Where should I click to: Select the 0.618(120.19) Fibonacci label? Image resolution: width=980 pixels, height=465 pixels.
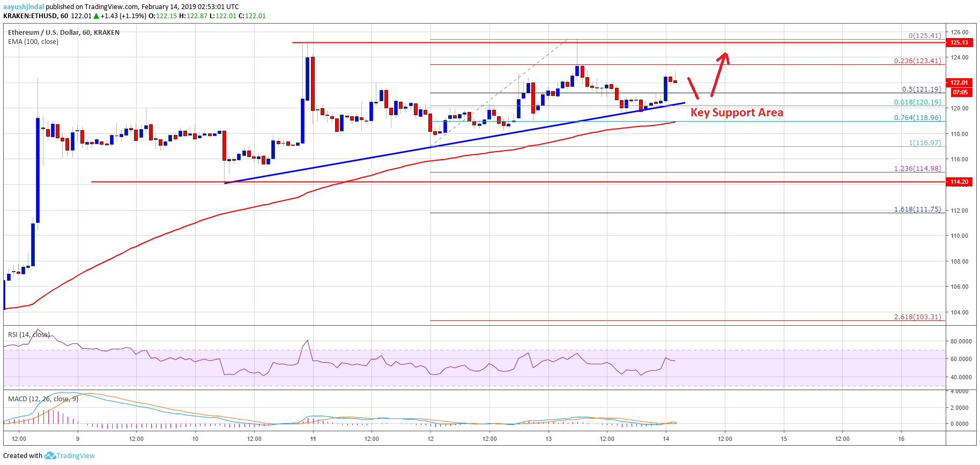point(917,102)
